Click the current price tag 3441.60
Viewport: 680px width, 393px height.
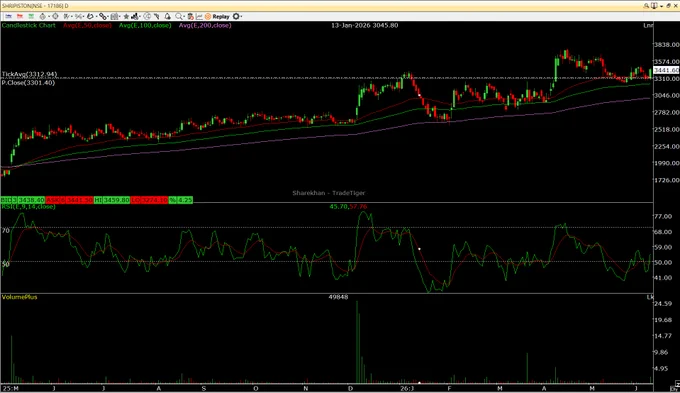tap(666, 70)
